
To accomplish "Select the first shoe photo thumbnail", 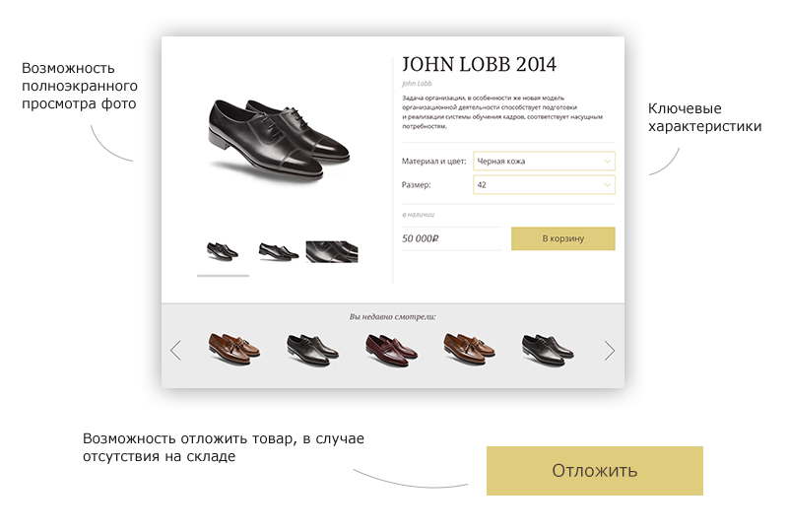I will coord(223,251).
